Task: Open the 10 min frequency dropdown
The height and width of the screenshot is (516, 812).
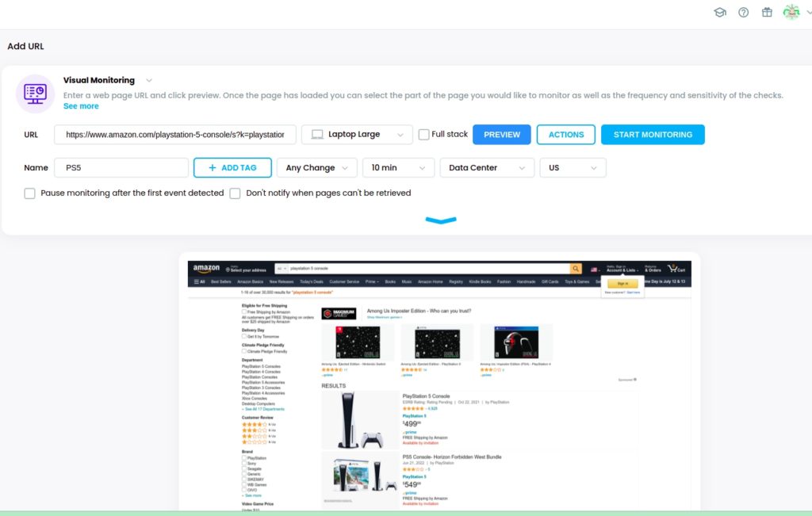Action: coord(398,168)
